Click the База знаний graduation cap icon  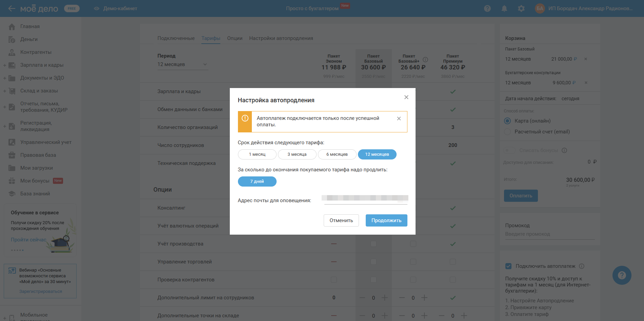click(12, 194)
